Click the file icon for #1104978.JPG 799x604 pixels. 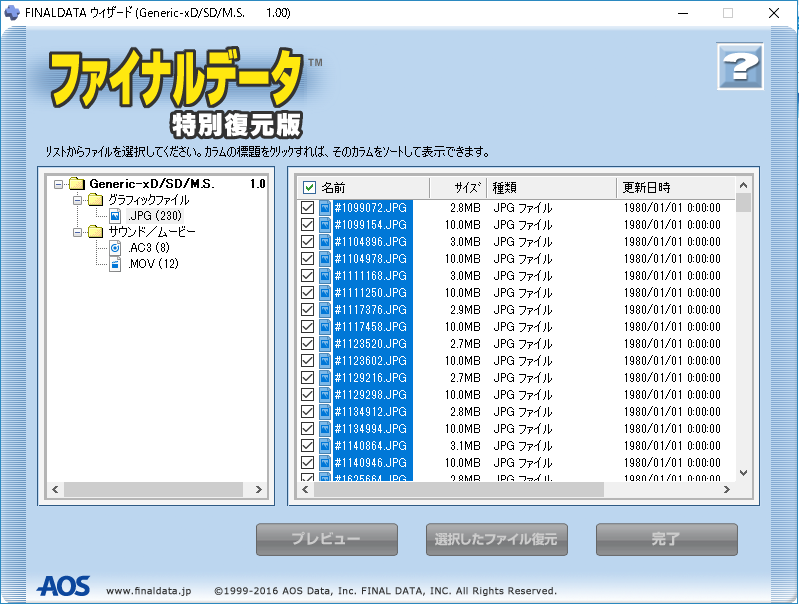325,259
